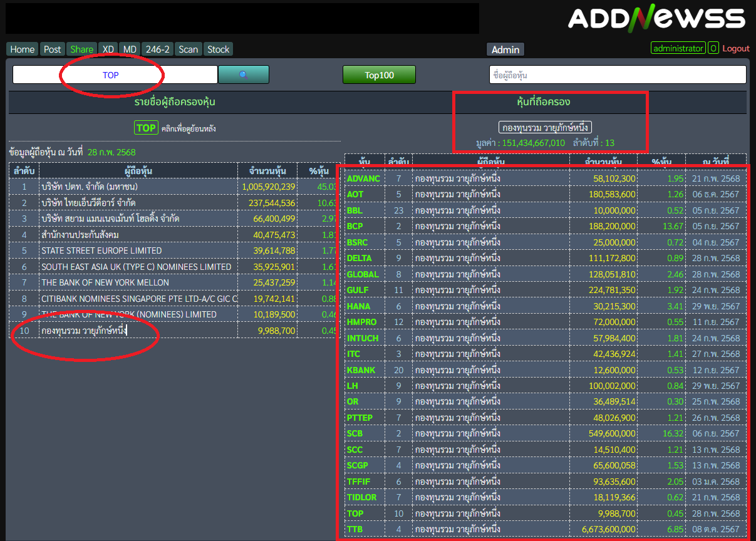Click the จำนวนหุ้น header in left table
The image size is (756, 541).
click(267, 171)
